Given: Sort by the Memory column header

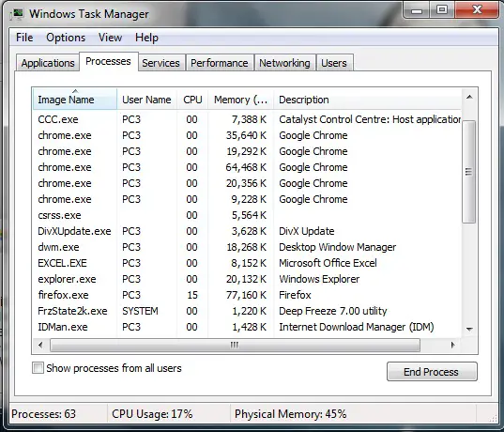Looking at the screenshot, I should point(241,100).
